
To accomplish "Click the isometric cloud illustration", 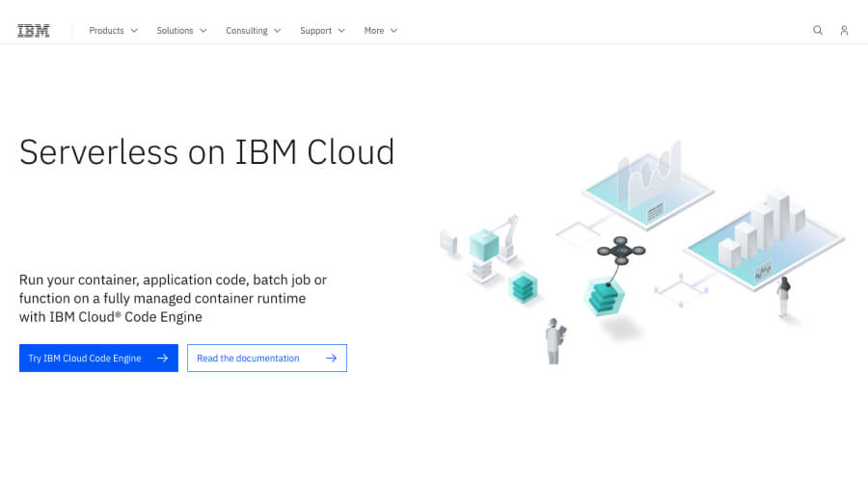I will [642, 252].
